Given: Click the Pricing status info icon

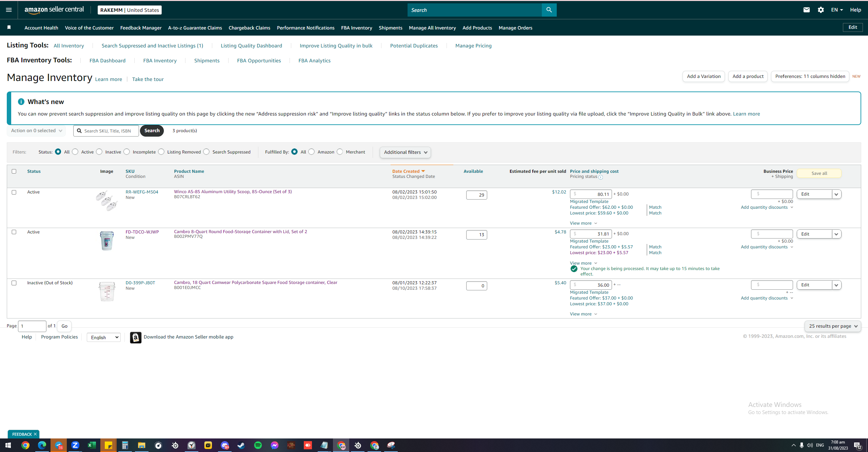Looking at the screenshot, I should tap(601, 177).
